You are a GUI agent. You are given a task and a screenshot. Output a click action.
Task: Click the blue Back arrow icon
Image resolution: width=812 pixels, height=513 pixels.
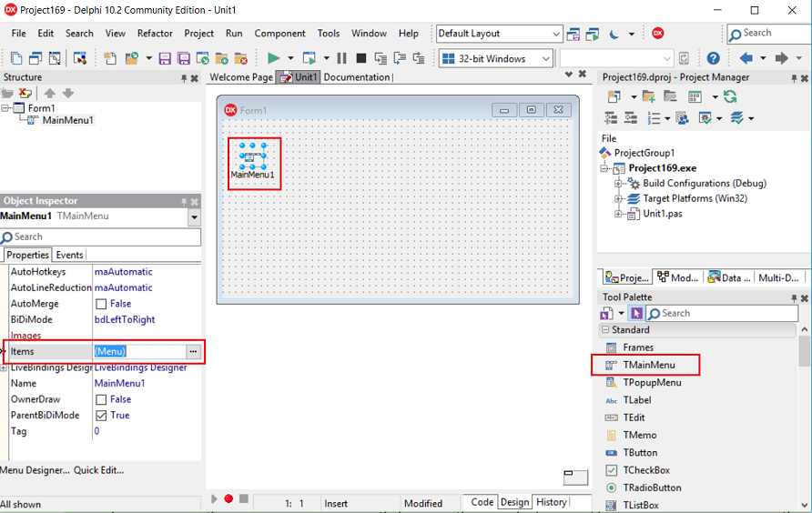[746, 58]
